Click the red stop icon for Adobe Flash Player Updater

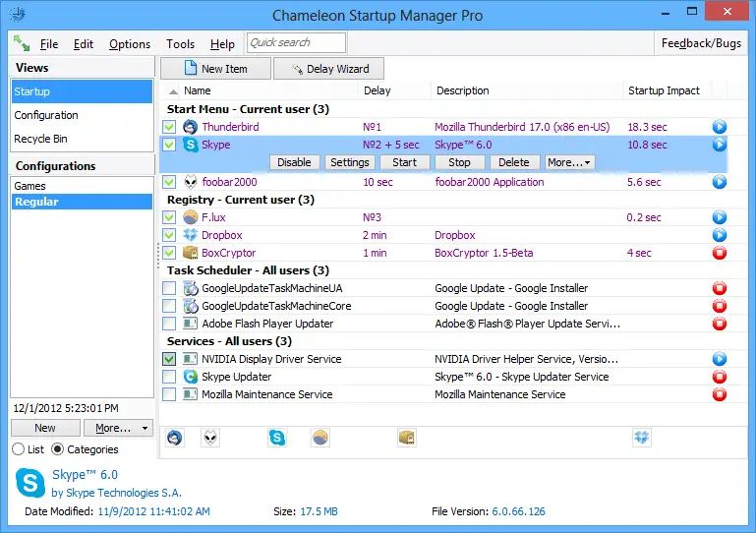tap(719, 324)
